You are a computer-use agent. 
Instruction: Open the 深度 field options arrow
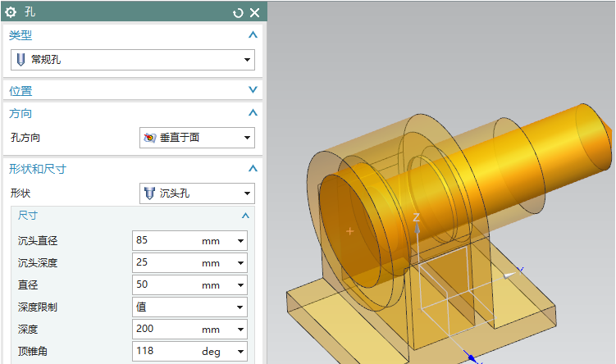tap(241, 330)
